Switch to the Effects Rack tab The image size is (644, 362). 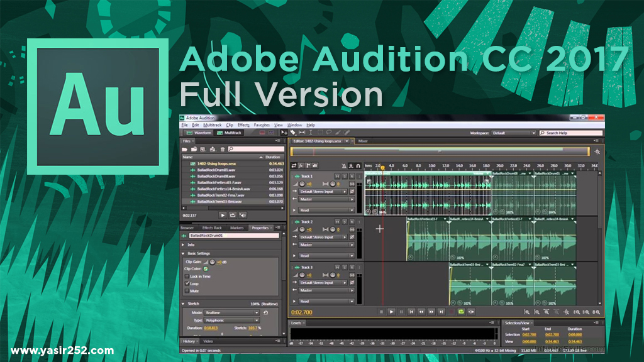tap(212, 228)
